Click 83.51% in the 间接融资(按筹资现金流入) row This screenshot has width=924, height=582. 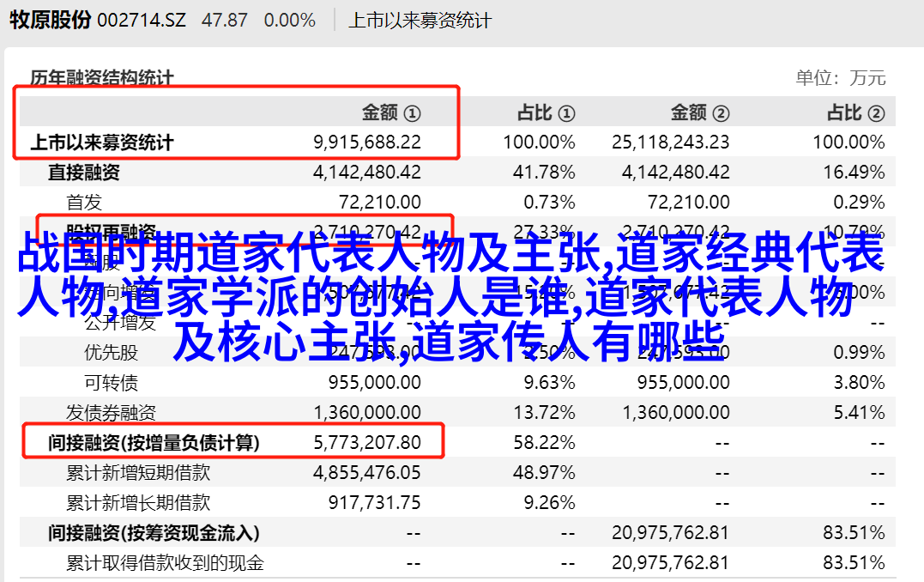click(x=855, y=533)
